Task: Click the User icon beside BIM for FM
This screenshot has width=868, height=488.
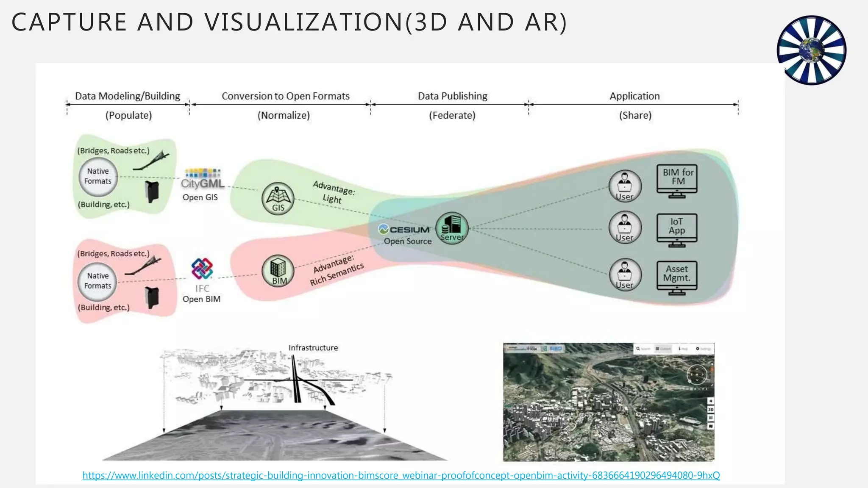Action: 625,186
